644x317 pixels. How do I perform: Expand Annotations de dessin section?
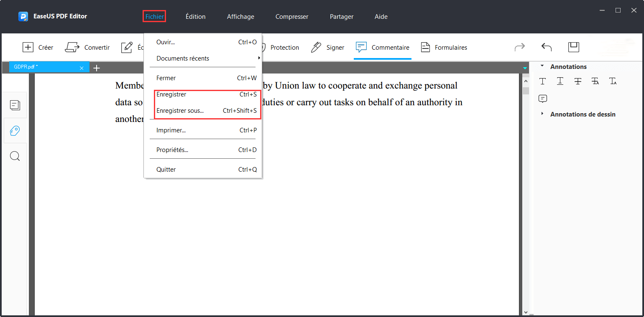(542, 114)
